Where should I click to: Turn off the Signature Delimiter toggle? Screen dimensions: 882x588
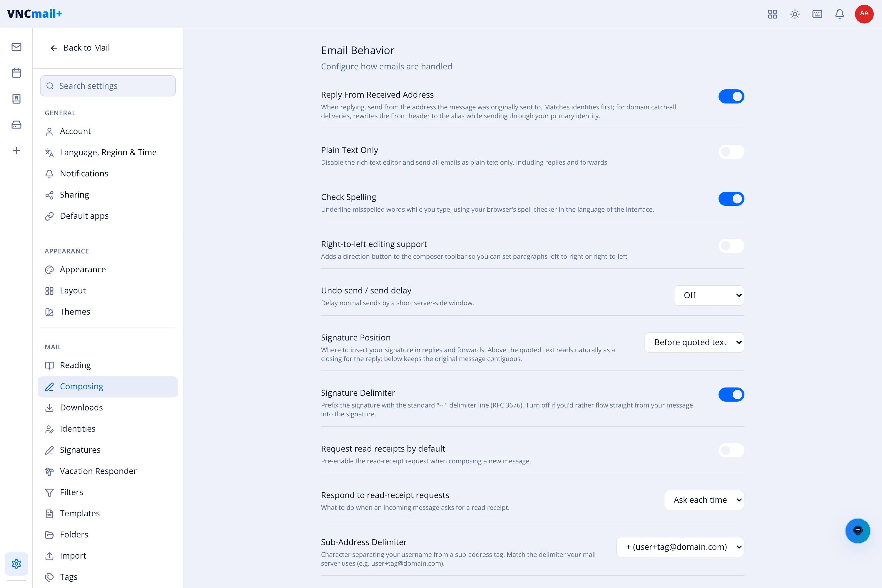tap(731, 395)
